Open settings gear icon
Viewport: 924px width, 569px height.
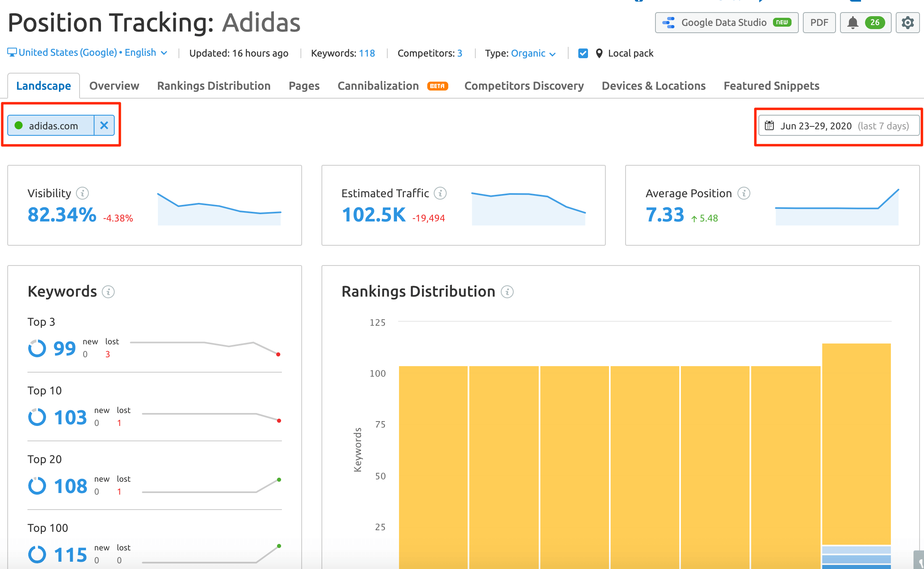[x=907, y=23]
